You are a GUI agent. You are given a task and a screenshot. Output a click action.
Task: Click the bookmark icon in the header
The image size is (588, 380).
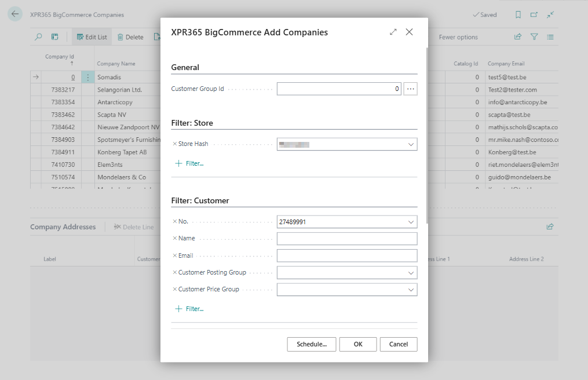click(x=518, y=14)
